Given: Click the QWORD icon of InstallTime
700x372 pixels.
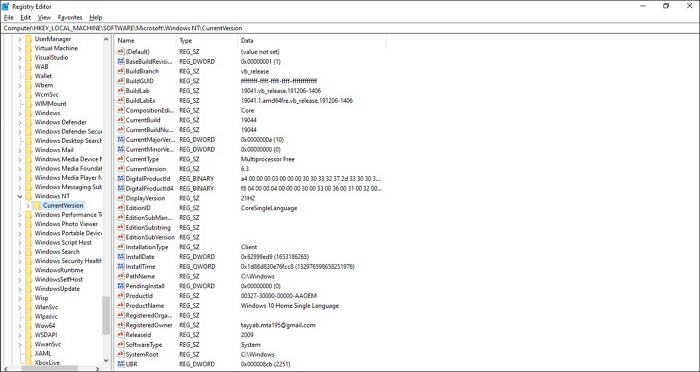Looking at the screenshot, I should click(x=120, y=267).
